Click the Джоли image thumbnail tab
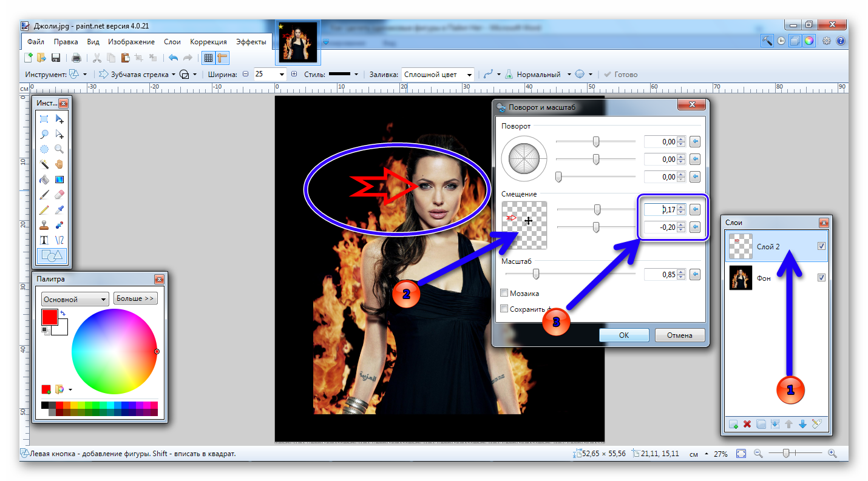Viewport: 868px width, 481px height. coord(297,42)
